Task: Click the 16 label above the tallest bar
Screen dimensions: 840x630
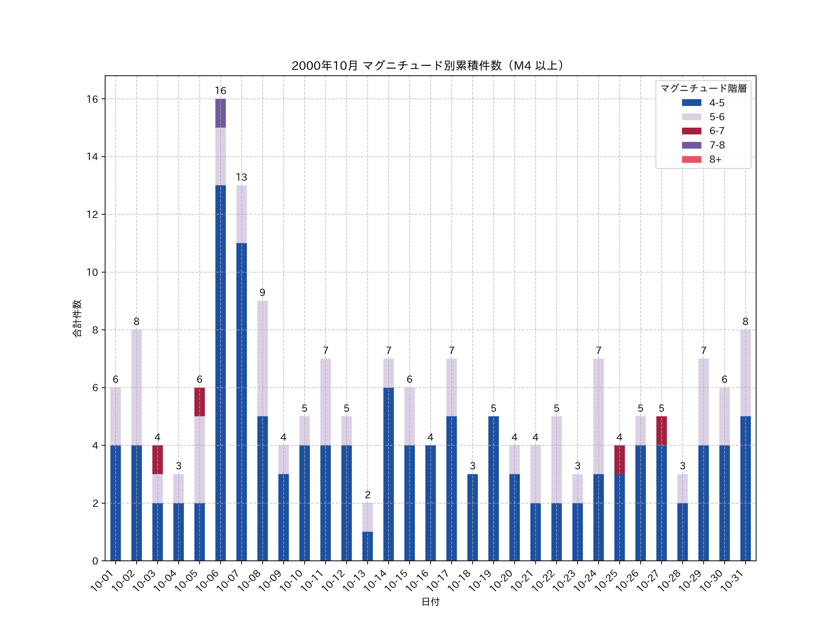Action: tap(220, 91)
